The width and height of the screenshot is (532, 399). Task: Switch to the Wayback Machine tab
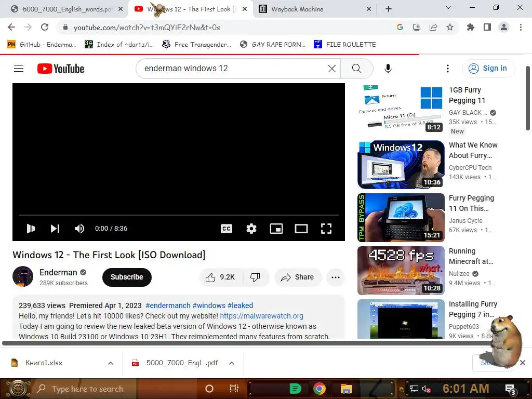coord(297,9)
